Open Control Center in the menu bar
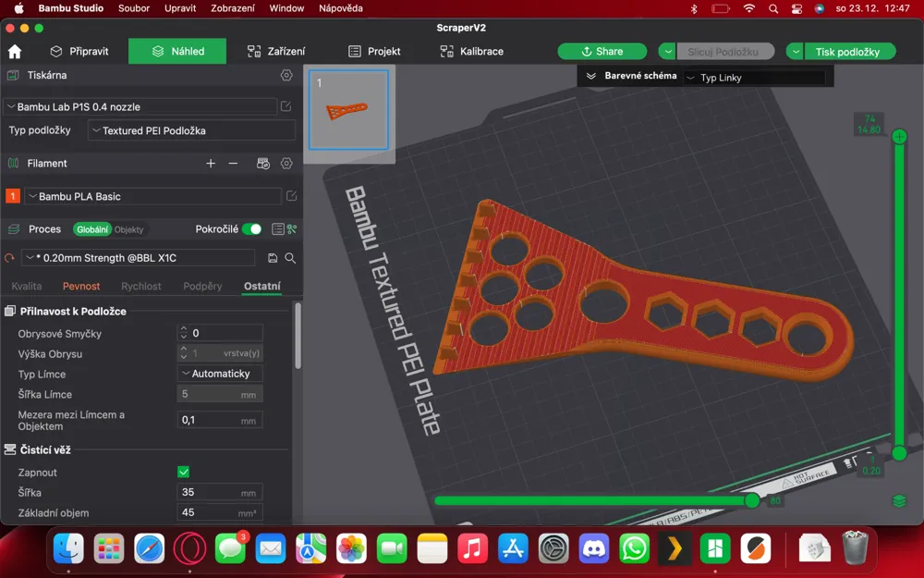The height and width of the screenshot is (578, 924). coord(796,8)
